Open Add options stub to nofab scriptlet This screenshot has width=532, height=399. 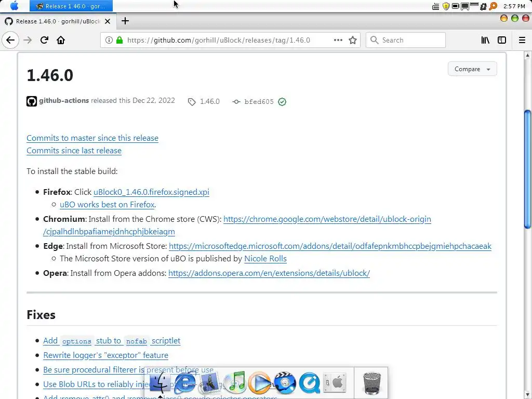112,341
